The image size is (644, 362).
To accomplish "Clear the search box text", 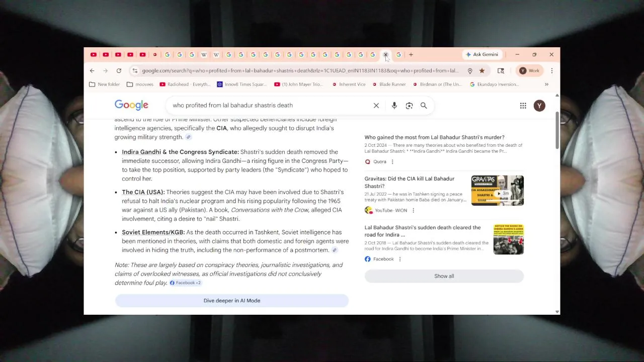I will pyautogui.click(x=376, y=106).
